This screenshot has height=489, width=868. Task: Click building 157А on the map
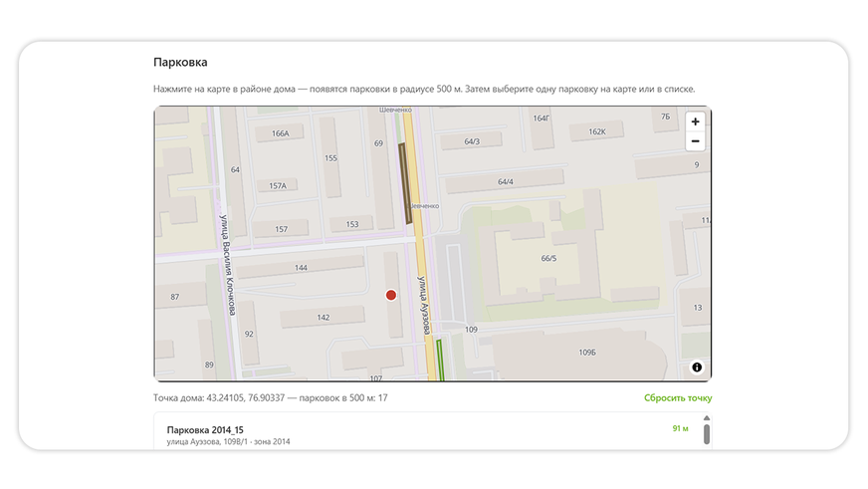coord(278,185)
